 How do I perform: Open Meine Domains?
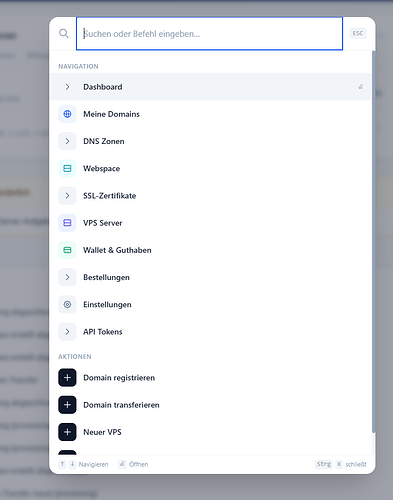point(211,114)
